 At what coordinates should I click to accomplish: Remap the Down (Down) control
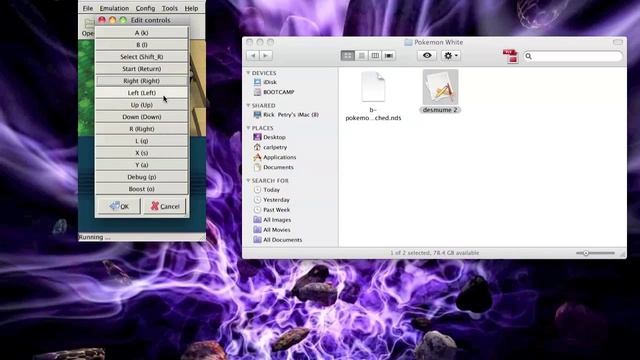(x=142, y=117)
